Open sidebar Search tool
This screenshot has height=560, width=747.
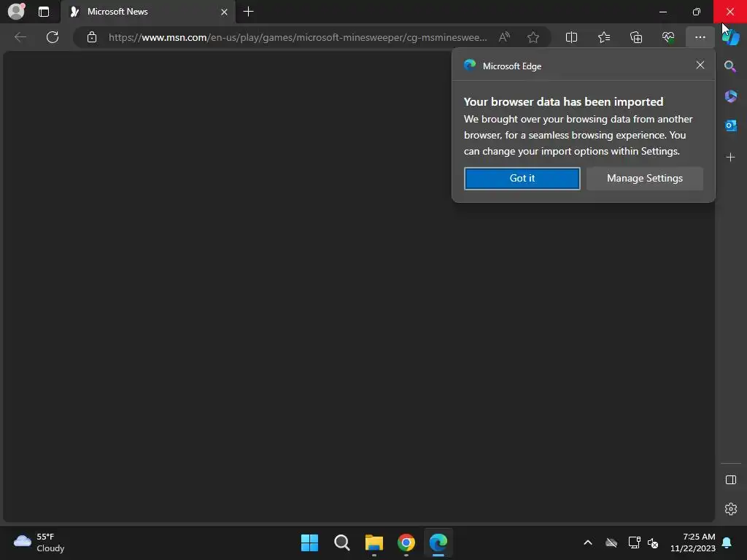[x=730, y=66]
